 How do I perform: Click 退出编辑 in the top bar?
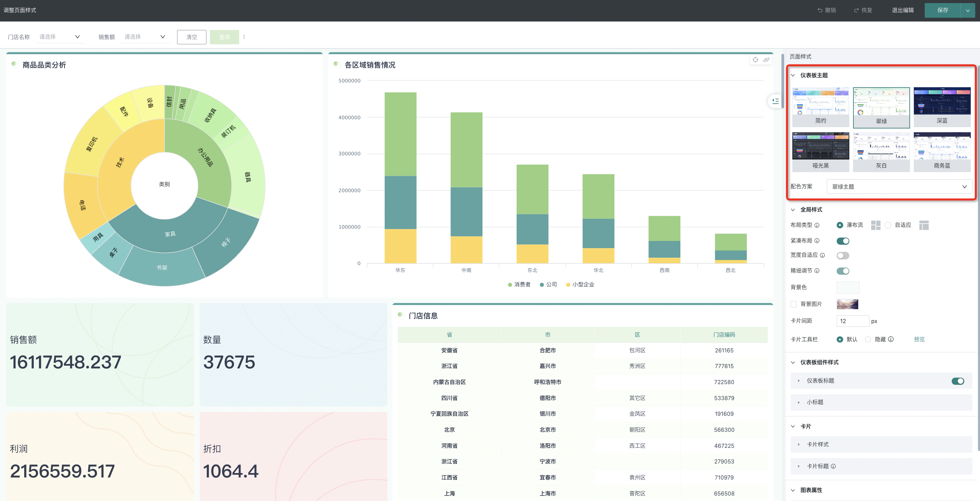903,10
